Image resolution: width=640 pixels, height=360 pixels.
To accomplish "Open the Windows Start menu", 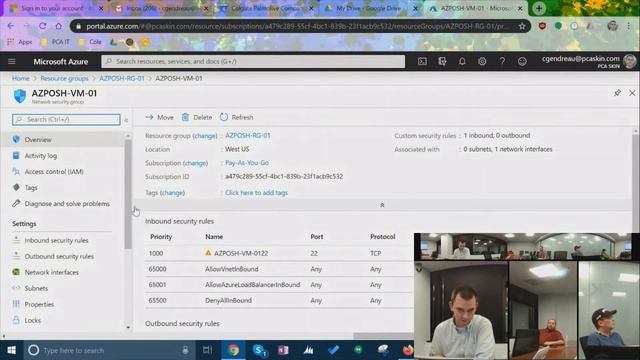I will tap(11, 350).
